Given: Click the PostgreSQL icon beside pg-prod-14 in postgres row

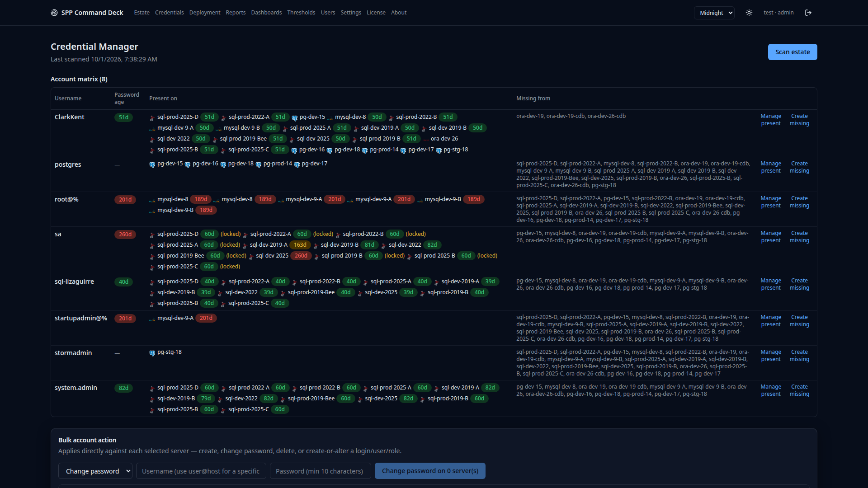Looking at the screenshot, I should coord(259,164).
